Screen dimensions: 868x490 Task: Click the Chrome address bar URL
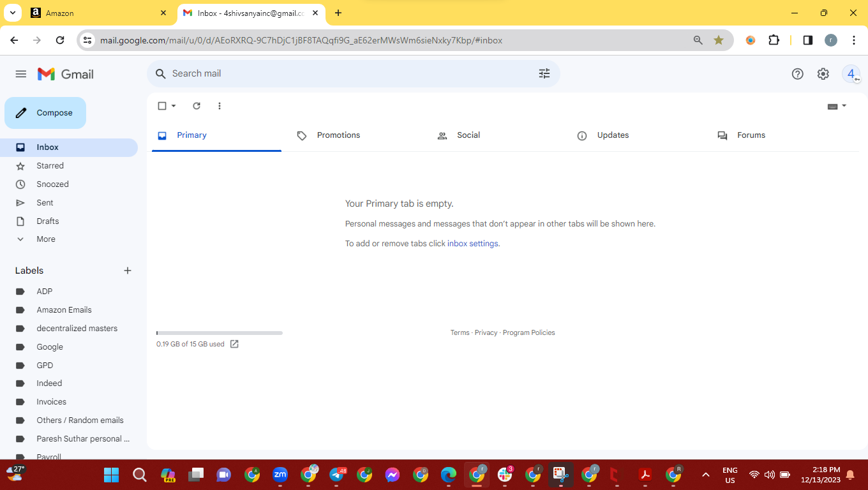tap(301, 40)
